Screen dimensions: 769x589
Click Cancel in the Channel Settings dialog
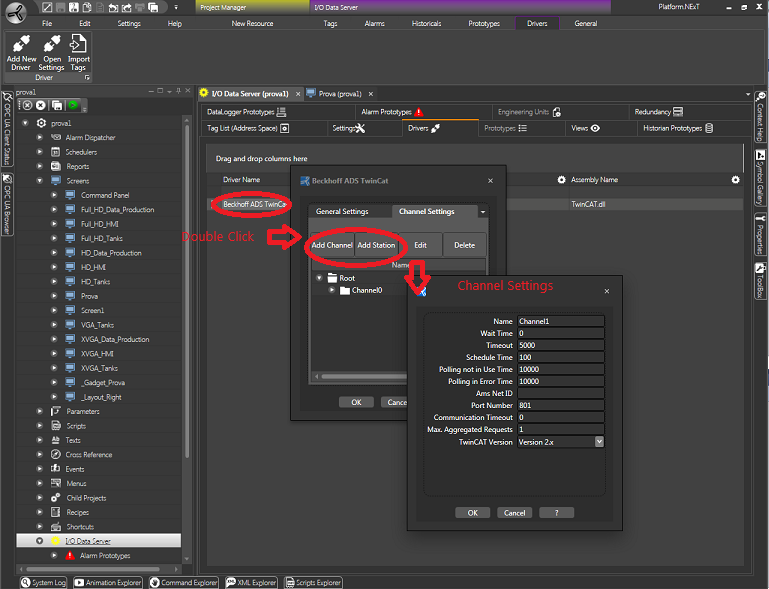[514, 513]
